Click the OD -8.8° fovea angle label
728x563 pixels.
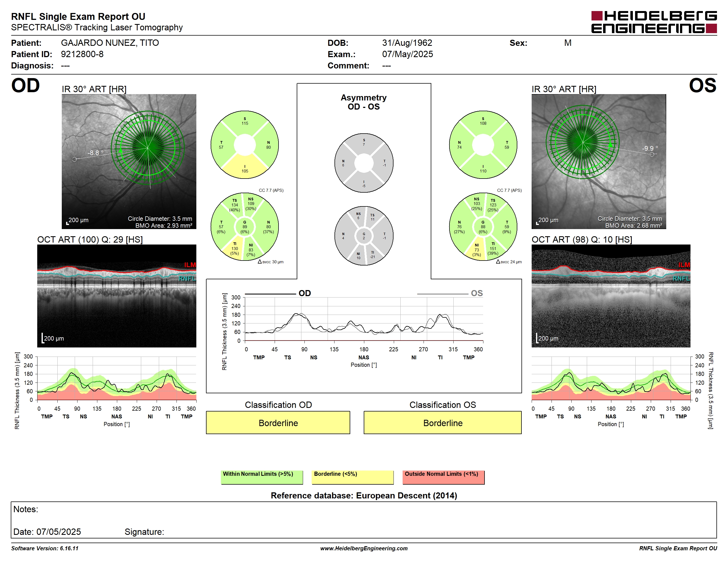tap(96, 153)
